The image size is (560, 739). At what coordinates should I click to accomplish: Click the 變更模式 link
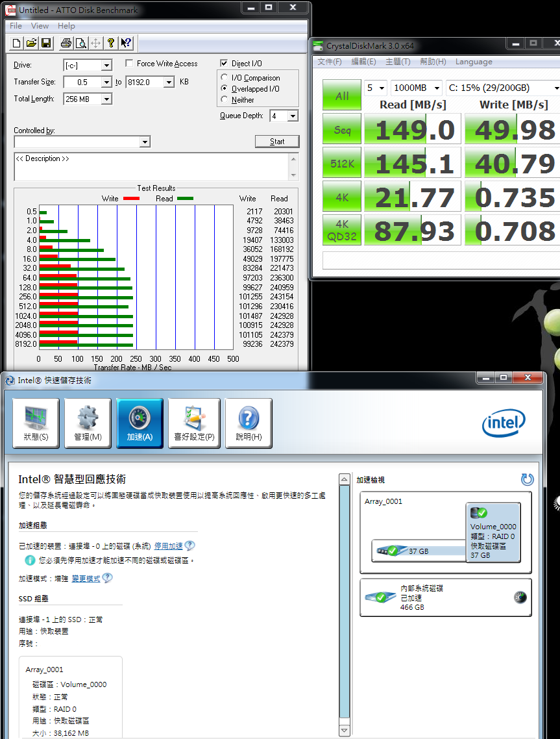86,579
